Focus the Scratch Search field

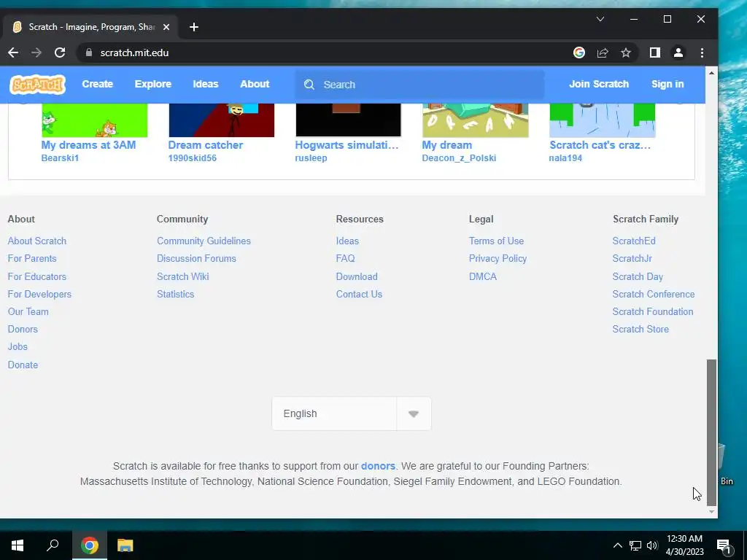coord(419,85)
